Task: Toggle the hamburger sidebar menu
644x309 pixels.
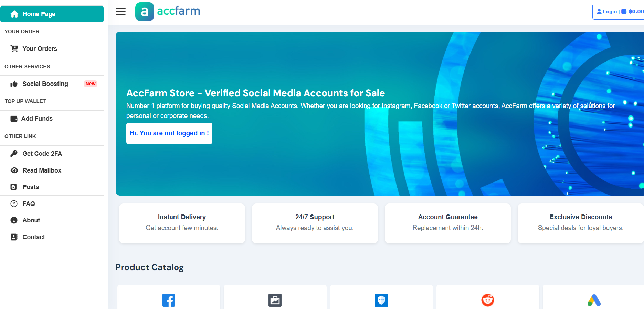Action: [x=120, y=12]
